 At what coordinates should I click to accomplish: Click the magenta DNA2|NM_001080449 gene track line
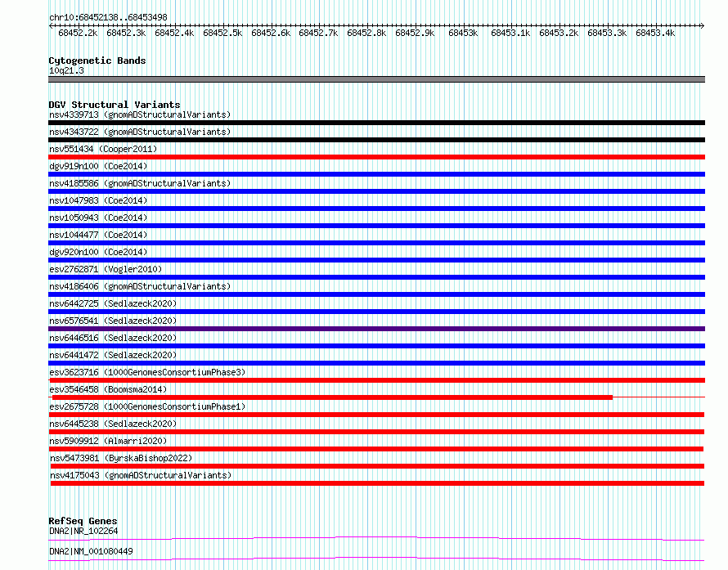tap(376, 559)
